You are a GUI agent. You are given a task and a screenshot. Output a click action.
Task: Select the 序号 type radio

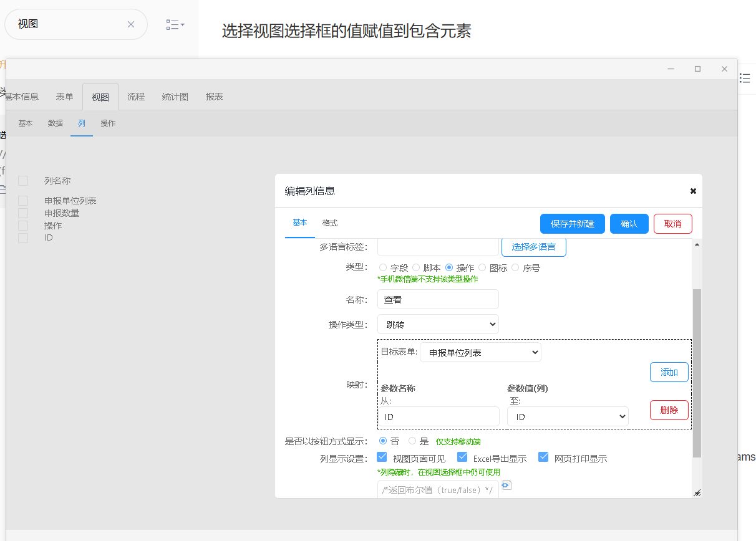click(515, 267)
